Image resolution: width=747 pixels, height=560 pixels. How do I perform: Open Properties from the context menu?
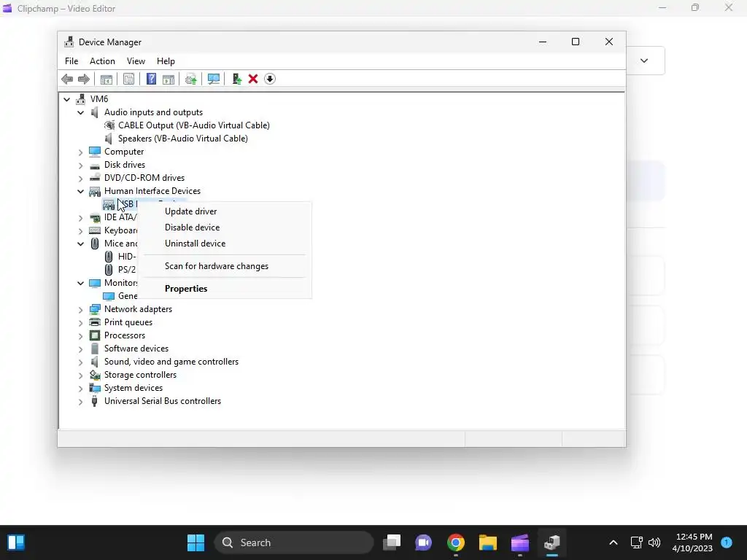(x=186, y=289)
